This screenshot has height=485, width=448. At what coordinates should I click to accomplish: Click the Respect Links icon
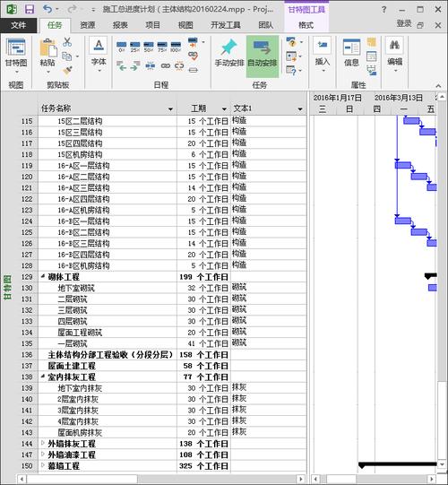(x=193, y=56)
